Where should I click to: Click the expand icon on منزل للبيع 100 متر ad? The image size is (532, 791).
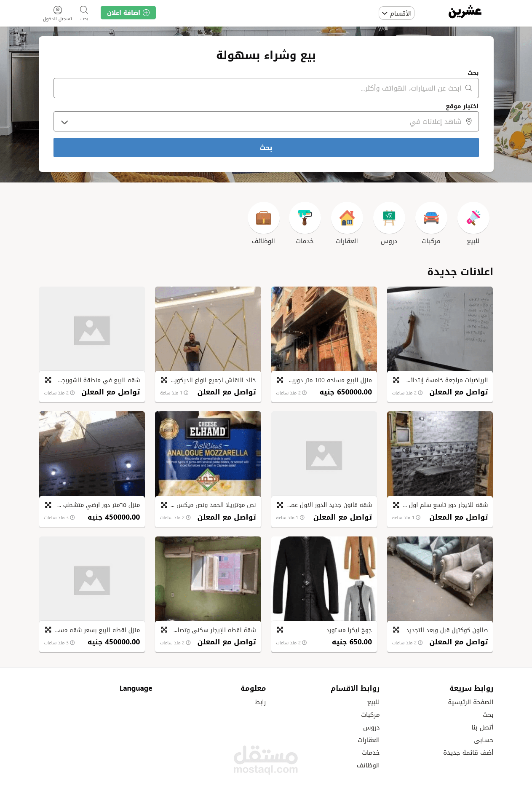pos(280,380)
